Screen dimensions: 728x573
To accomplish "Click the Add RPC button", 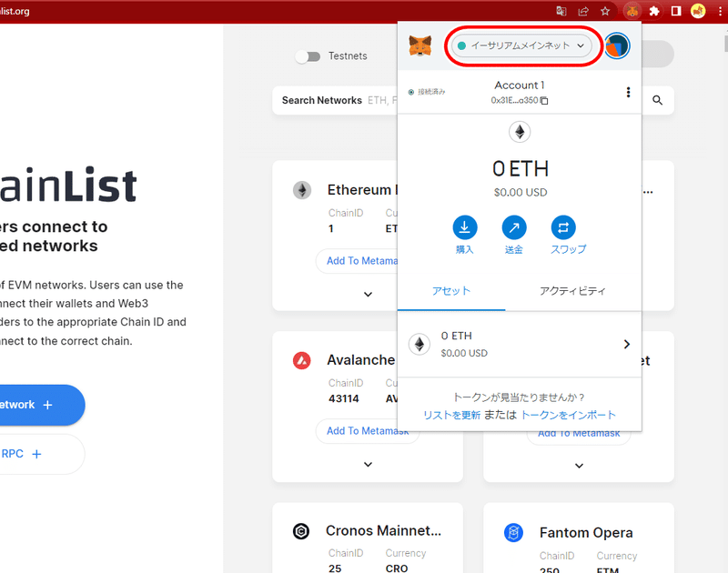I will tap(42, 454).
